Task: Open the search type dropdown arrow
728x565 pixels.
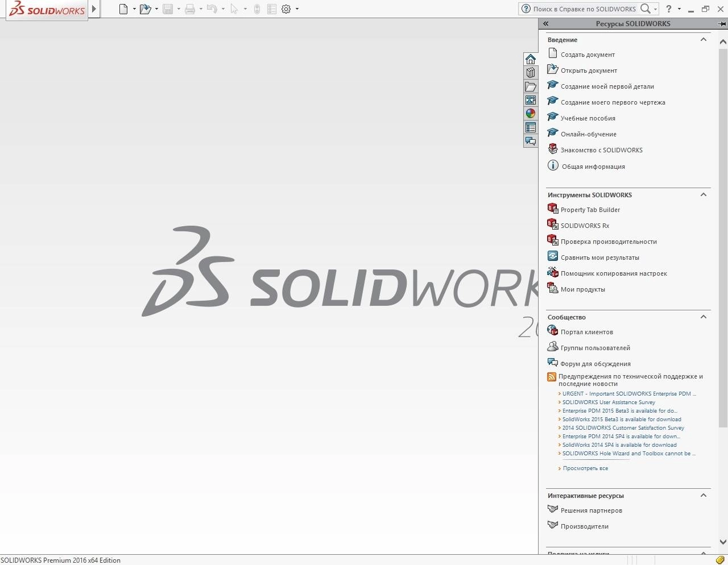Action: coord(655,9)
